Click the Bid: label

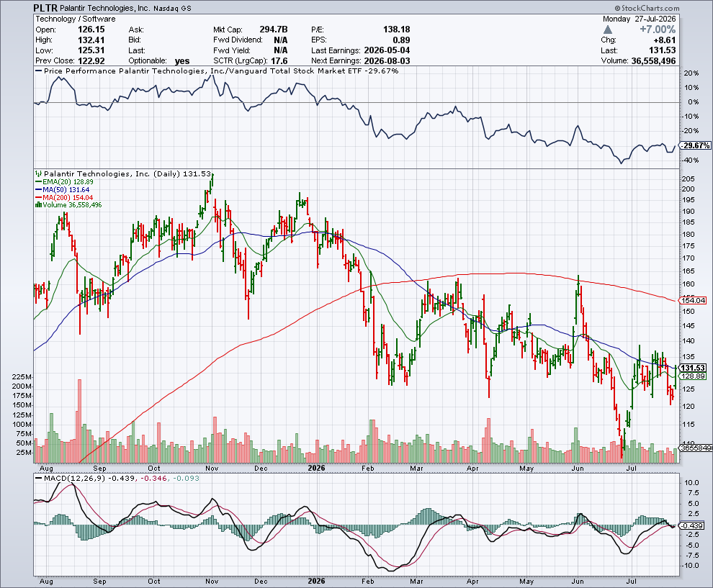[x=135, y=40]
